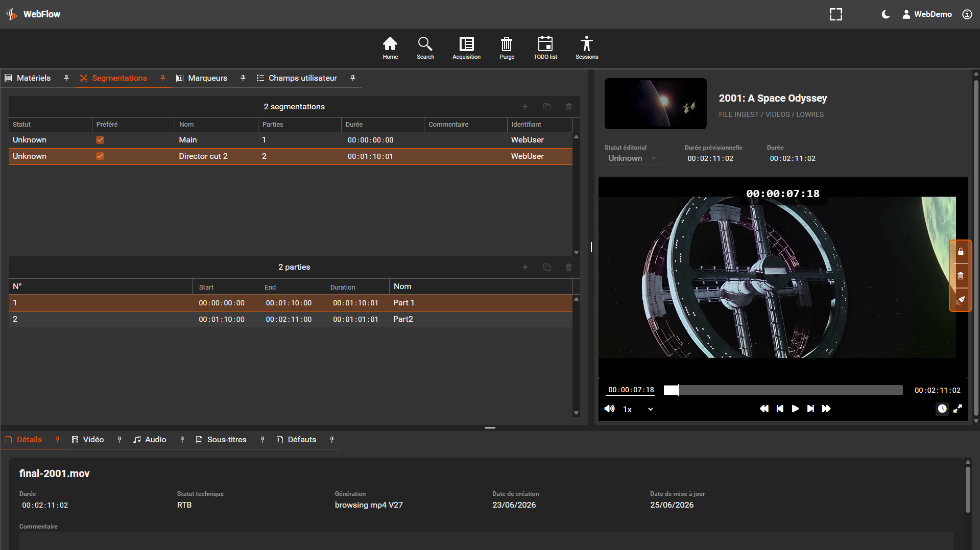This screenshot has height=550, width=980.
Task: Select the Main segmentation row
Action: tap(291, 140)
